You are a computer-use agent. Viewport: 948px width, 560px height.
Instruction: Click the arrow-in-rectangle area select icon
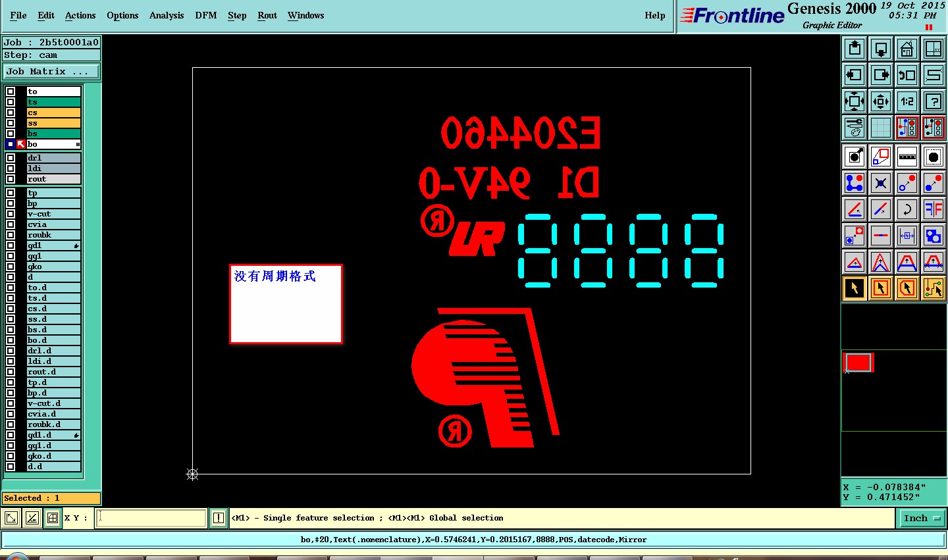click(x=881, y=288)
